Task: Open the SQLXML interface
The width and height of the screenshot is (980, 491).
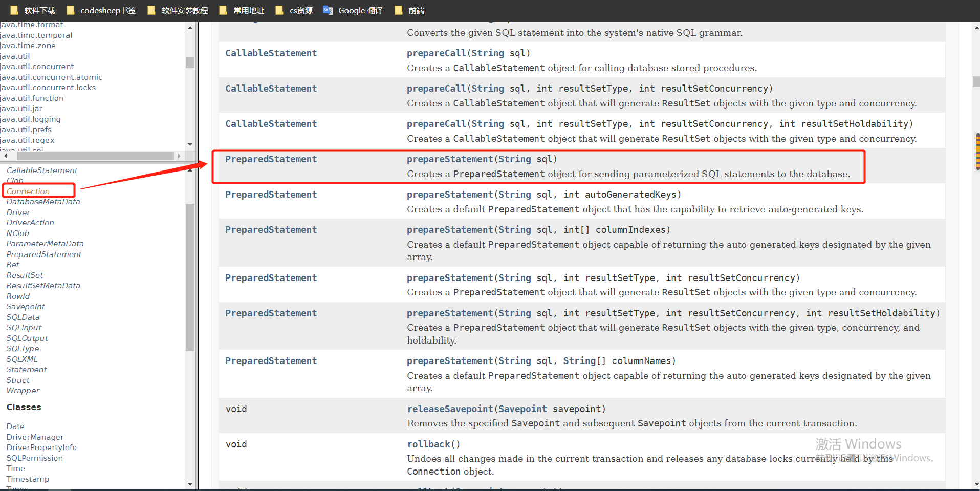Action: click(x=22, y=359)
